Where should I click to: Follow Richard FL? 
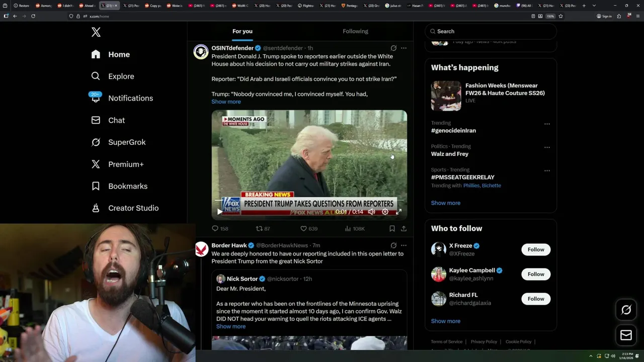point(536,299)
